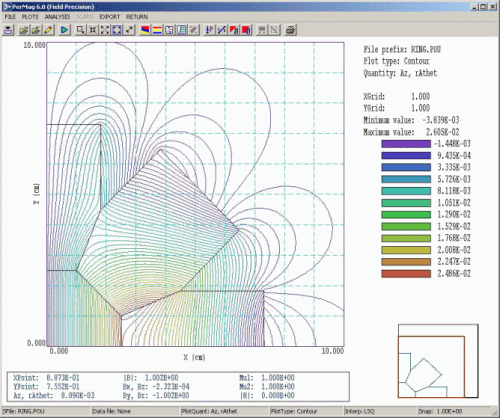Click the 'PlotType: Contour' status entry
Screen dimensions: 500x418
point(294,411)
